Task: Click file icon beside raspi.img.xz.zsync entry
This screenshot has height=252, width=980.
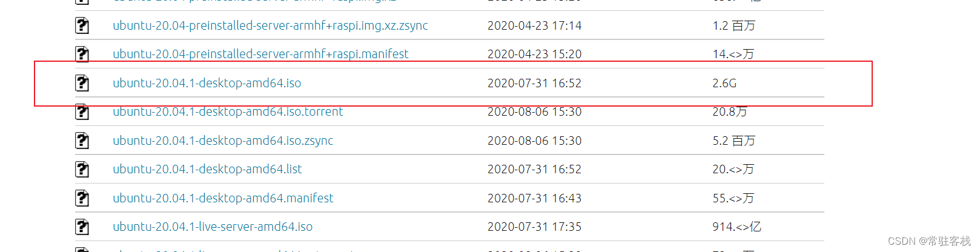Action: (82, 25)
